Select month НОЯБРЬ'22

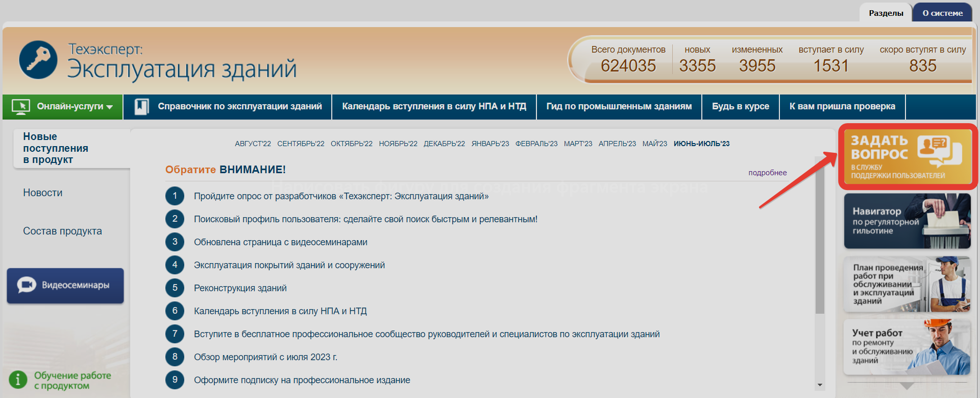pos(398,144)
